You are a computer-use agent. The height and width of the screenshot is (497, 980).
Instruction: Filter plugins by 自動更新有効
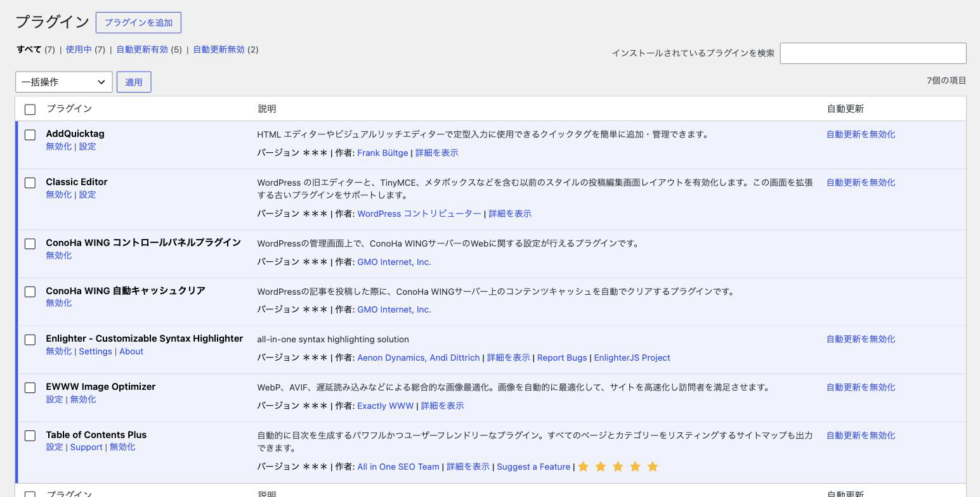pos(142,49)
